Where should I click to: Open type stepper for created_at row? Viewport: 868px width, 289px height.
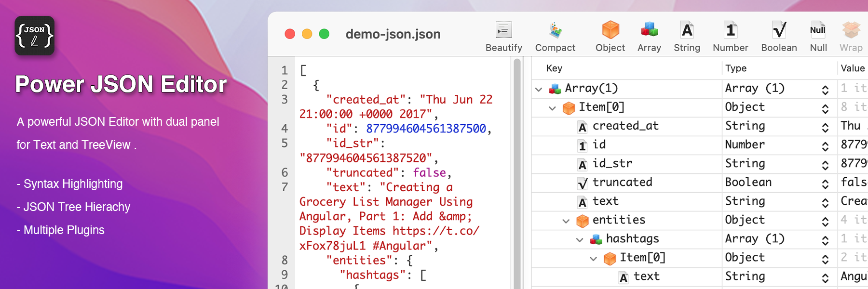(825, 127)
